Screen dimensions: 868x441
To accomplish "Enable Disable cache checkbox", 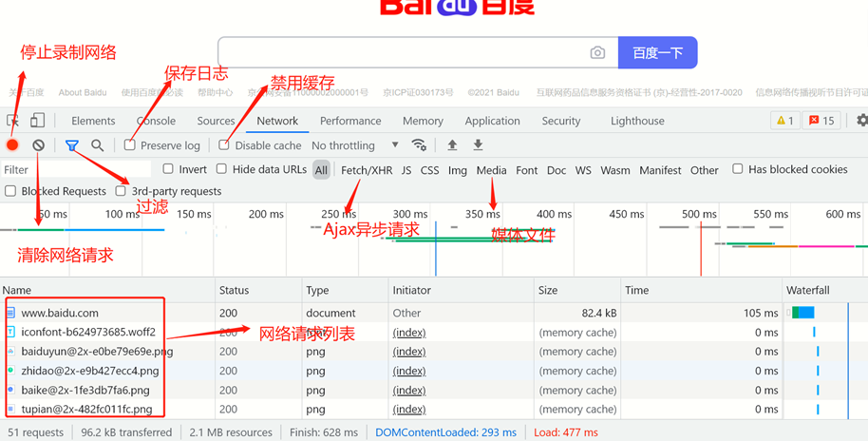I will (x=223, y=145).
